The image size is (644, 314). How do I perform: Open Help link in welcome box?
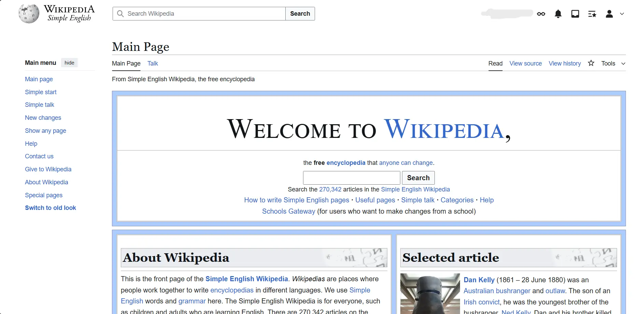[x=487, y=200]
